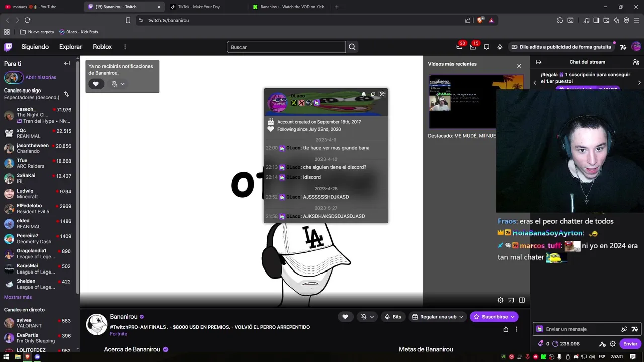Expand the Suscribirse dropdown
This screenshot has width=644, height=362.
tap(512, 317)
